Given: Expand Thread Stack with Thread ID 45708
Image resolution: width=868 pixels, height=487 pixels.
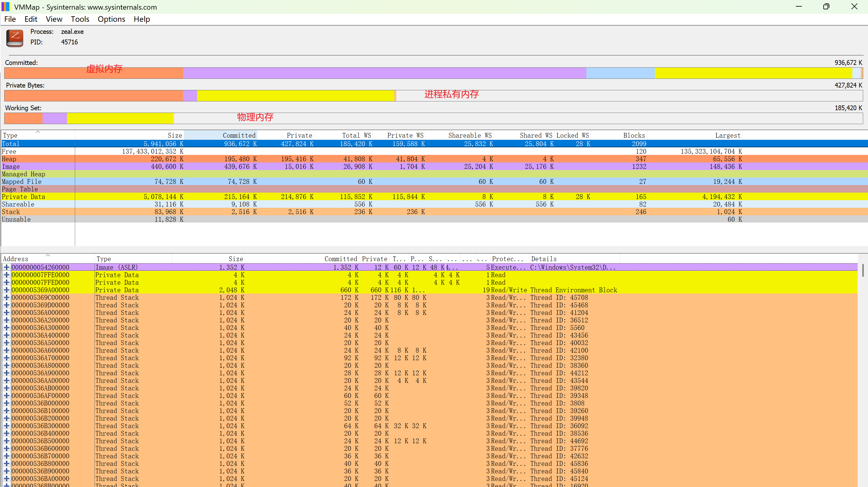Looking at the screenshot, I should (6, 298).
